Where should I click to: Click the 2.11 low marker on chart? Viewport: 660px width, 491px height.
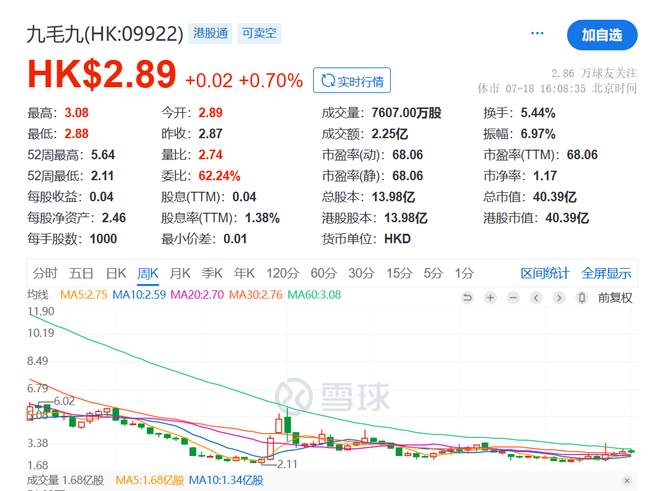pyautogui.click(x=287, y=464)
